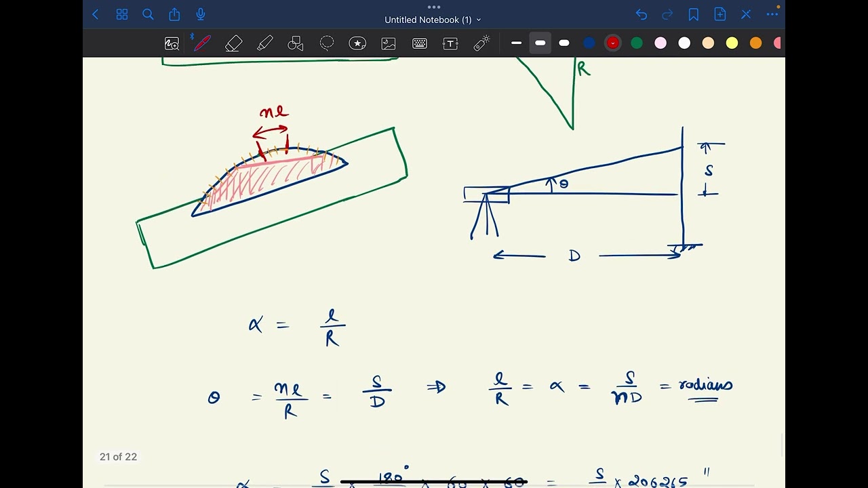This screenshot has height=488, width=868.
Task: Select the zoom window tool
Action: 172,43
